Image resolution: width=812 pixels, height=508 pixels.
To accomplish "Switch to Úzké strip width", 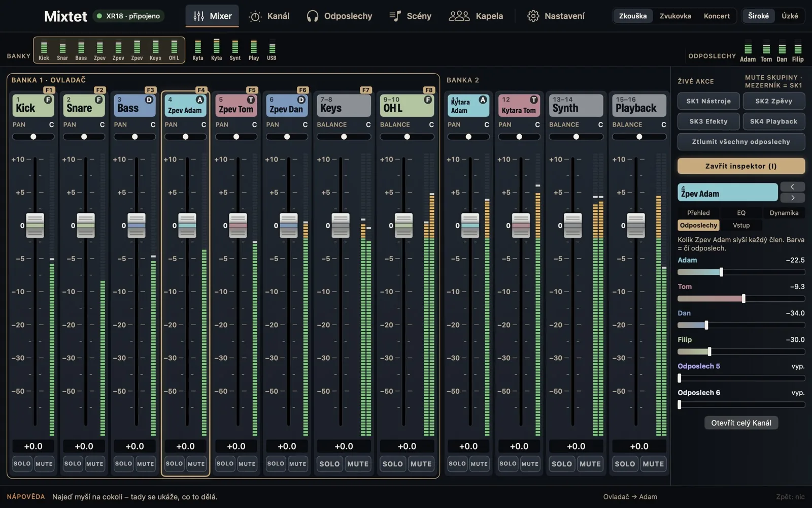I will point(790,16).
